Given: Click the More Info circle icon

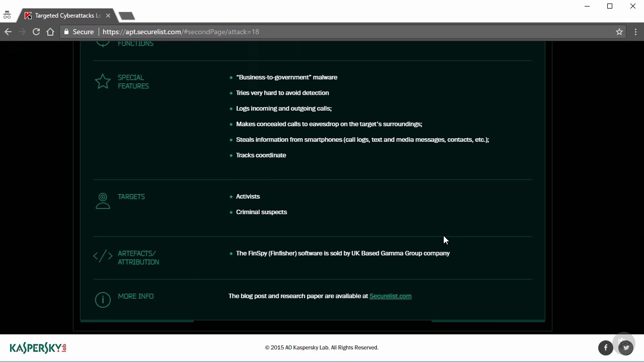Looking at the screenshot, I should pyautogui.click(x=103, y=300).
